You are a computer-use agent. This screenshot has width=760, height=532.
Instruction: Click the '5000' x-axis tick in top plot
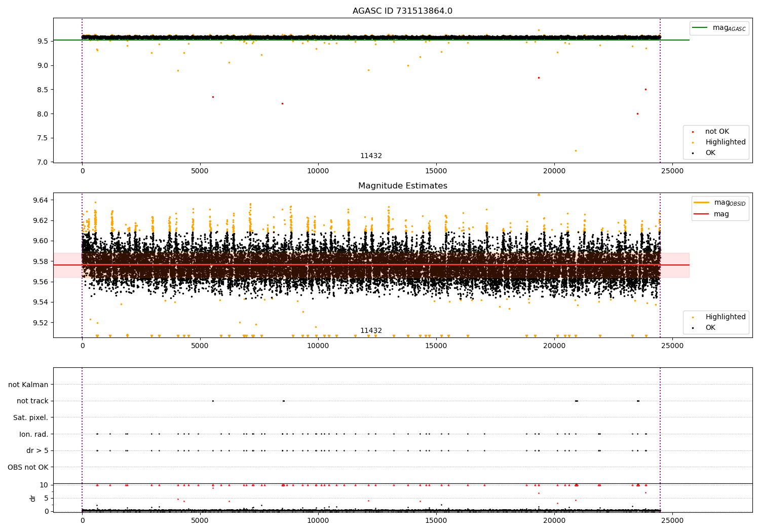(200, 171)
